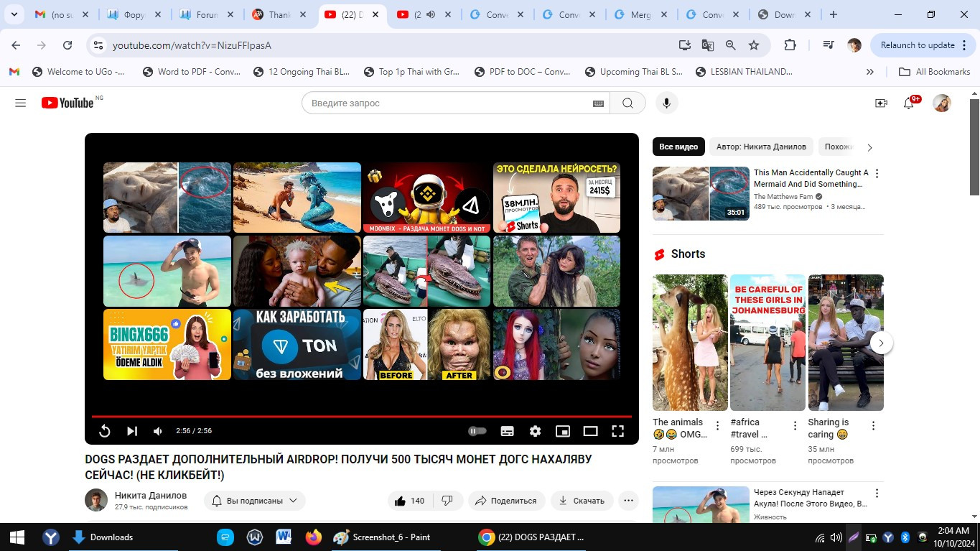Bookmark this page with the star icon
Viewport: 980px width, 551px height.
(754, 45)
